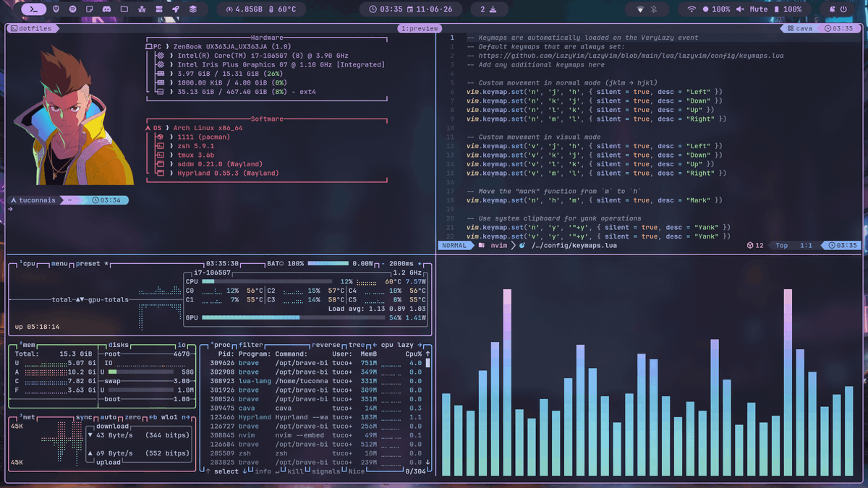Click the nvim statusline count 12 icon
Screen dimensions: 868x488
(x=755, y=246)
